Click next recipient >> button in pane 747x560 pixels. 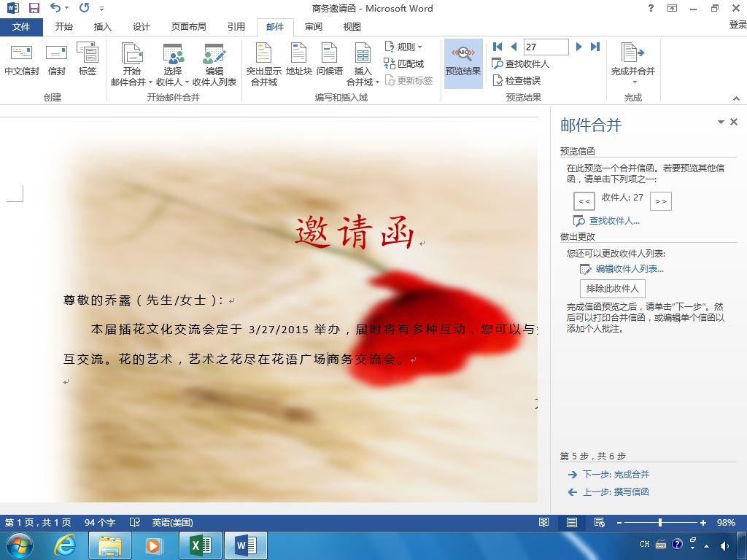[x=661, y=201]
